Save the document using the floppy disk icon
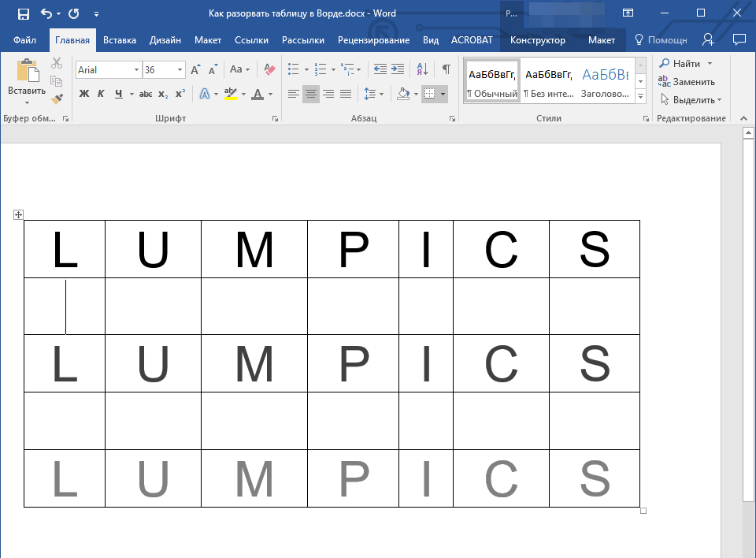 23,13
